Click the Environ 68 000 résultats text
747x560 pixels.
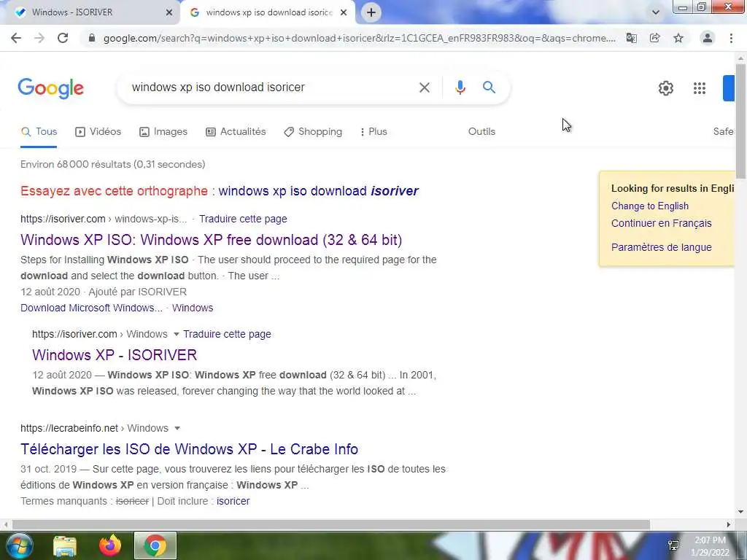(113, 165)
